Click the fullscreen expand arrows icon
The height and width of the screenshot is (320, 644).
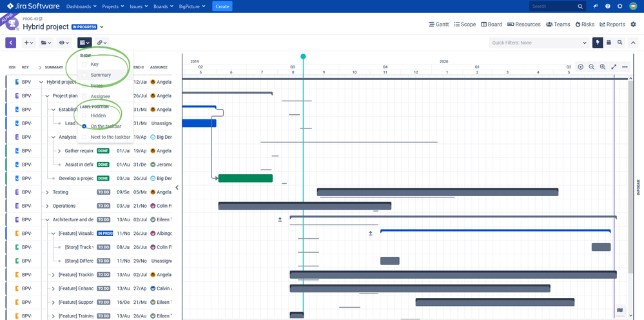(614, 67)
